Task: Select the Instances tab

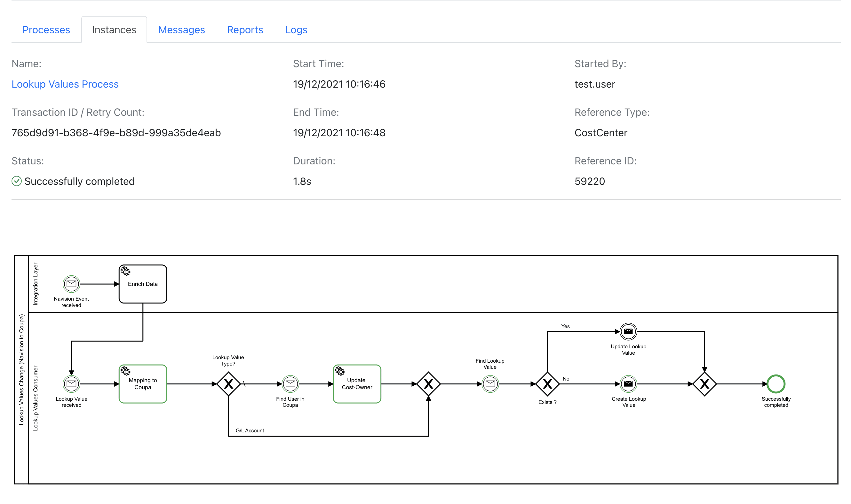Action: pos(114,29)
